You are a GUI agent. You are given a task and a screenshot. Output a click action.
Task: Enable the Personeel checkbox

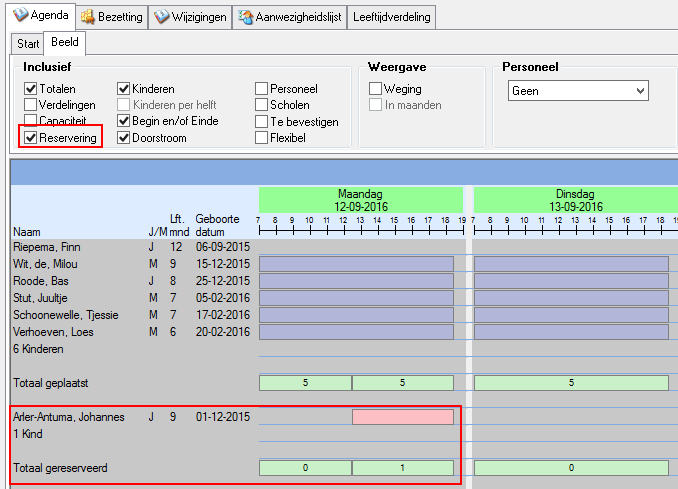point(262,89)
